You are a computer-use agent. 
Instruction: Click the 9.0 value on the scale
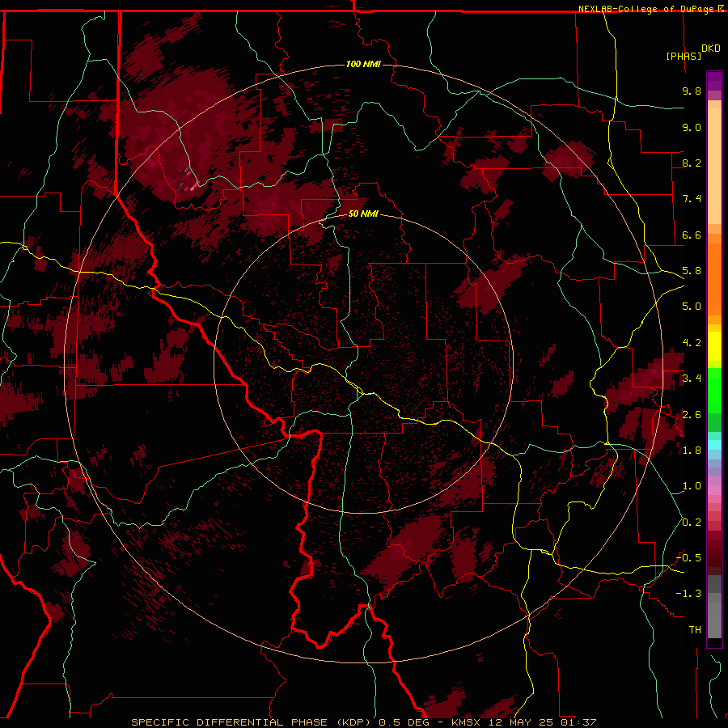692,127
